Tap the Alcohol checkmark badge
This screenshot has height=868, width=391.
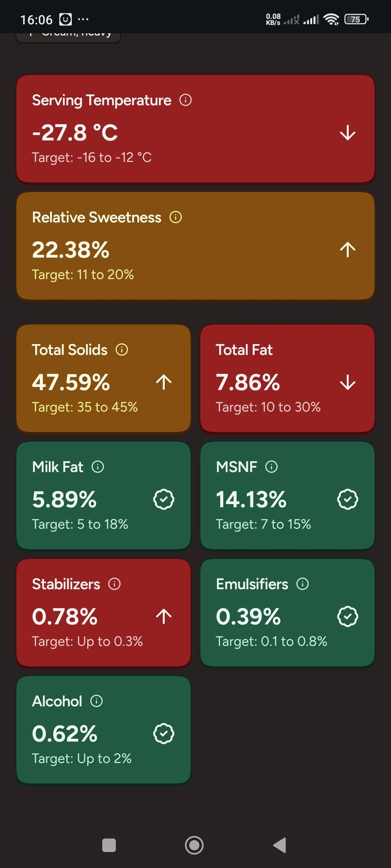pyautogui.click(x=164, y=734)
